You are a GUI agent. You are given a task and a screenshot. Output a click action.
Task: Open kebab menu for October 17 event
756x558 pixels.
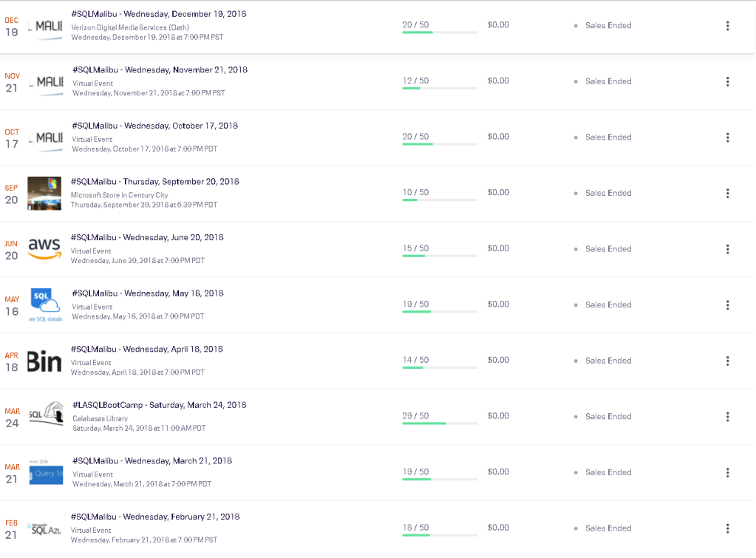point(727,137)
